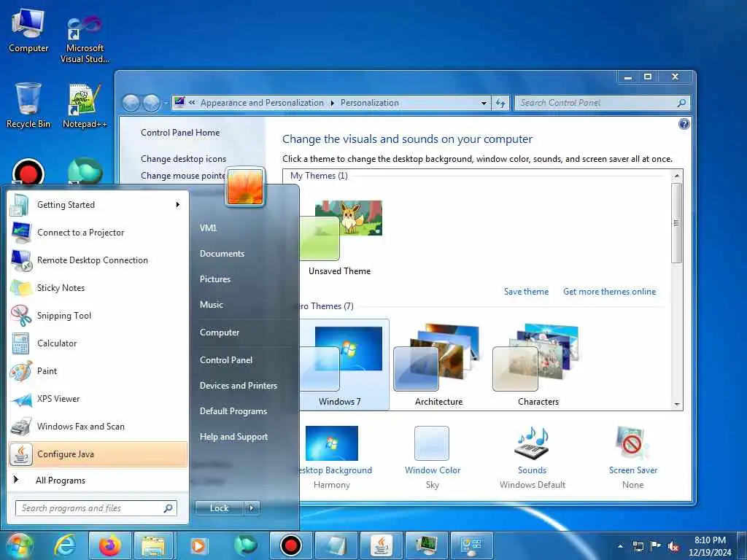Viewport: 747px width, 560px height.
Task: Open Notepad++ desktop shortcut
Action: point(85,106)
